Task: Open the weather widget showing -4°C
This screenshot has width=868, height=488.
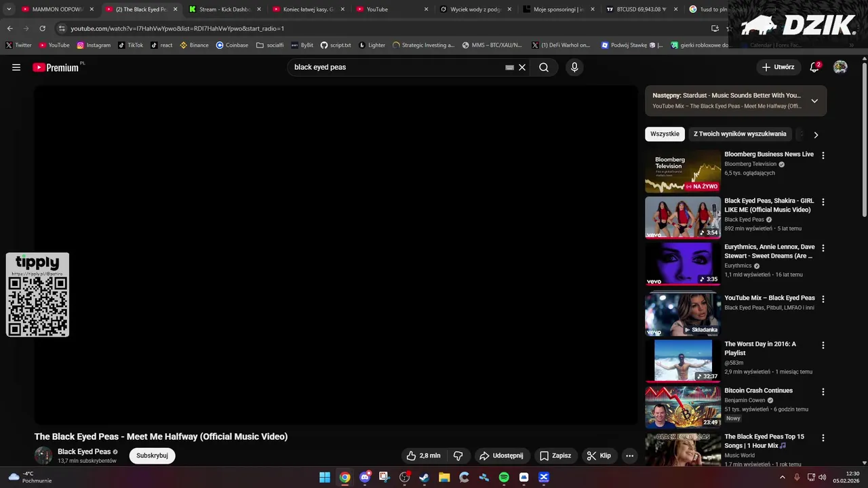Action: tap(28, 477)
